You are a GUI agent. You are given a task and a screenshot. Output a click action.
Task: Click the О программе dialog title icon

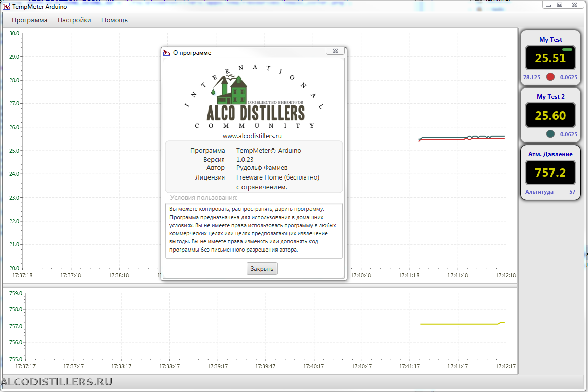pos(167,52)
